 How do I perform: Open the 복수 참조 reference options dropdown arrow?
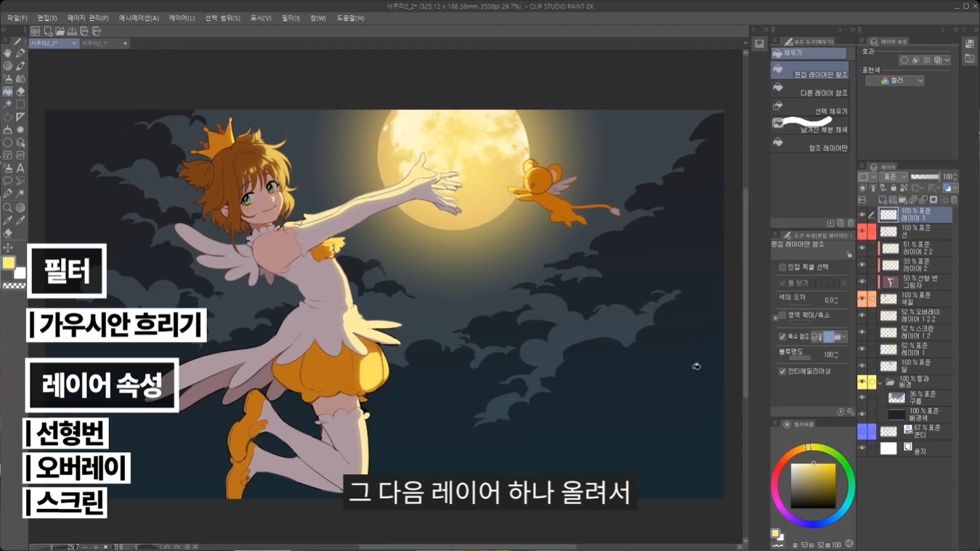[844, 337]
